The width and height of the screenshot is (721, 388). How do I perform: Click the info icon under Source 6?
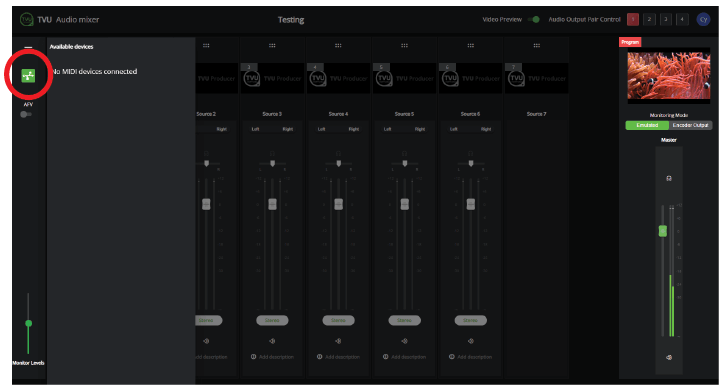452,357
